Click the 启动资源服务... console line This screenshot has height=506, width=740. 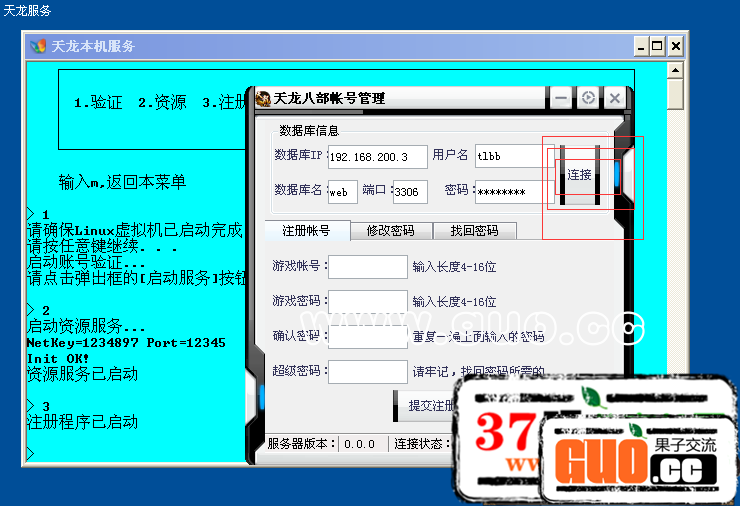click(86, 326)
